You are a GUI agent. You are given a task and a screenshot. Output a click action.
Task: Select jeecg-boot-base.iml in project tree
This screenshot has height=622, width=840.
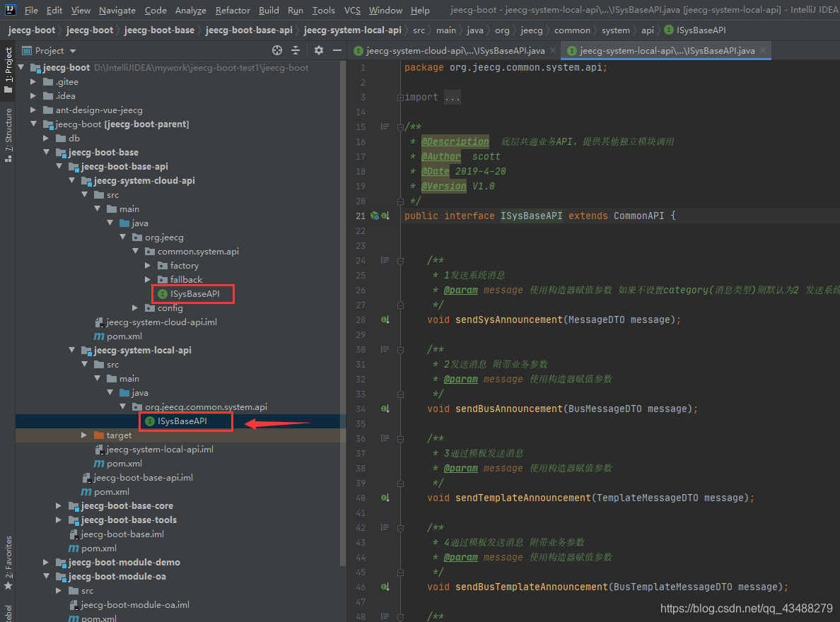point(116,534)
